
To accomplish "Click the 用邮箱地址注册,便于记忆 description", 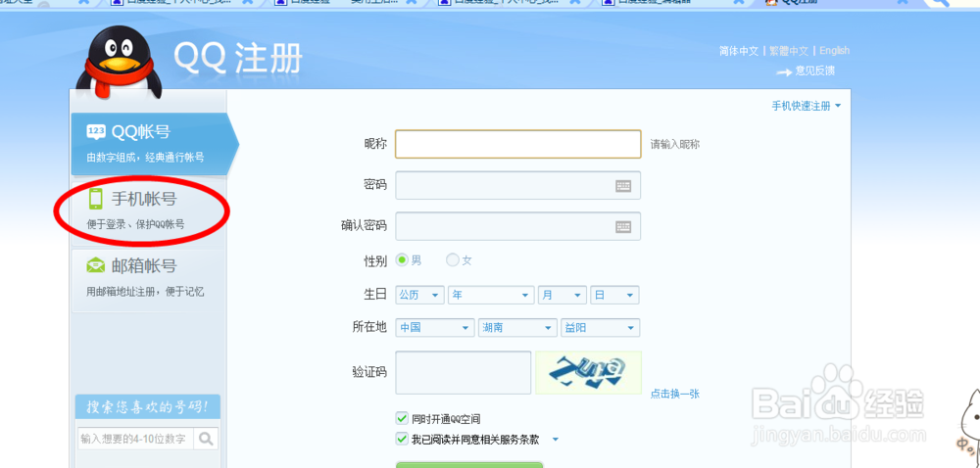I will tap(145, 292).
